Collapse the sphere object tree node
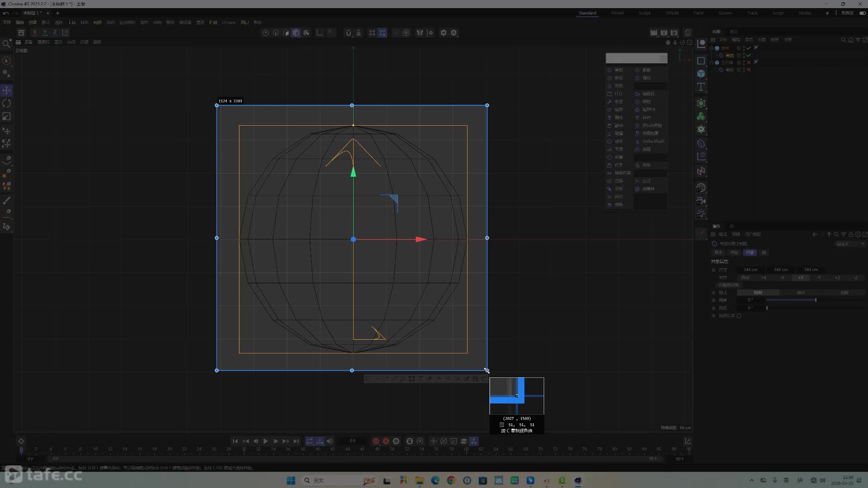The height and width of the screenshot is (488, 868). (x=711, y=48)
